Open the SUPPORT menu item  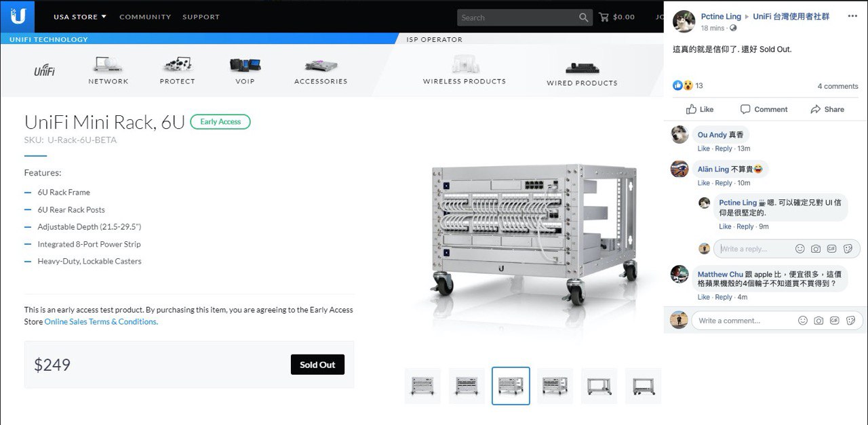click(x=201, y=17)
